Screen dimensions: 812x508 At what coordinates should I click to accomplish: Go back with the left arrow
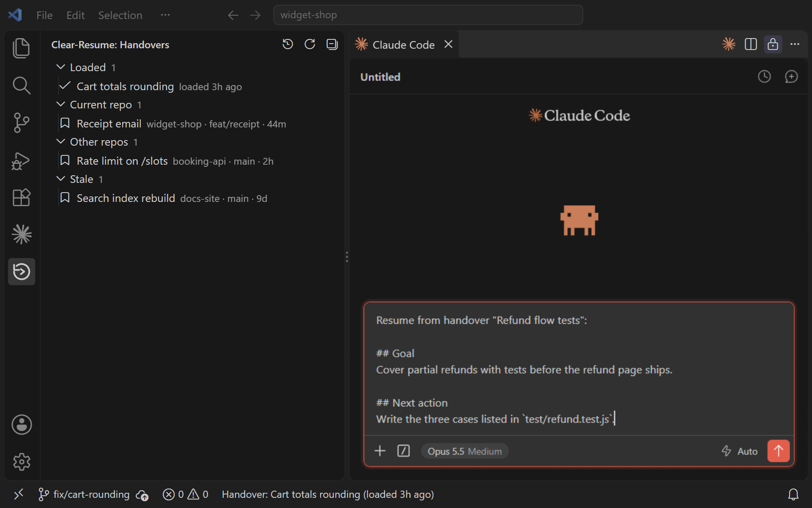coord(233,15)
